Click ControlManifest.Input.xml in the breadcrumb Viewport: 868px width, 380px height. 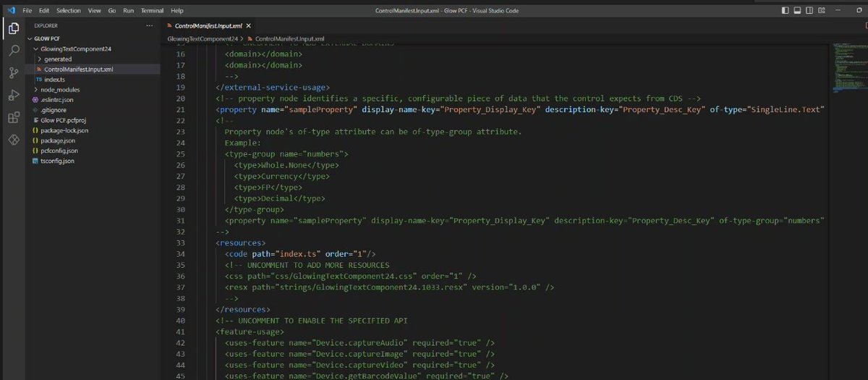pyautogui.click(x=289, y=38)
